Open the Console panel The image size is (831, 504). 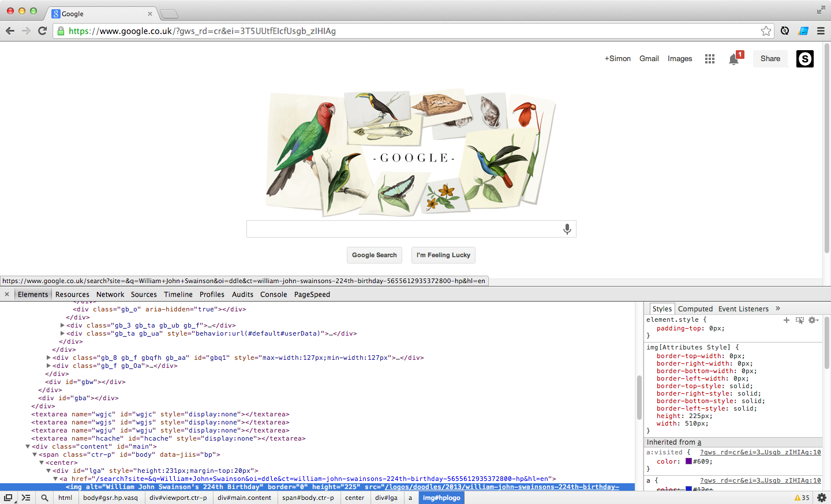coord(274,294)
